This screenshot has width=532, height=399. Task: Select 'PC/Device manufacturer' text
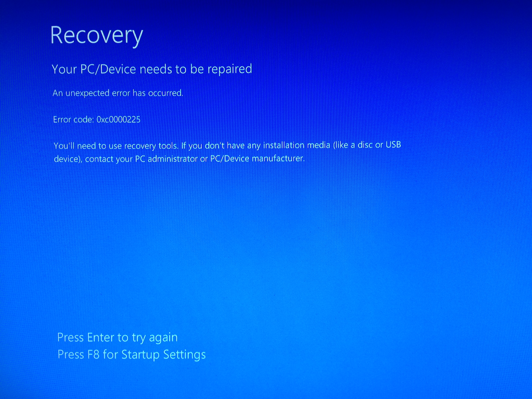click(x=257, y=158)
